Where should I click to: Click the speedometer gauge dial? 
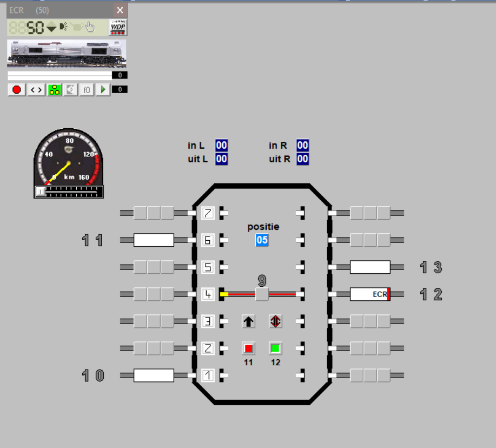[68, 157]
